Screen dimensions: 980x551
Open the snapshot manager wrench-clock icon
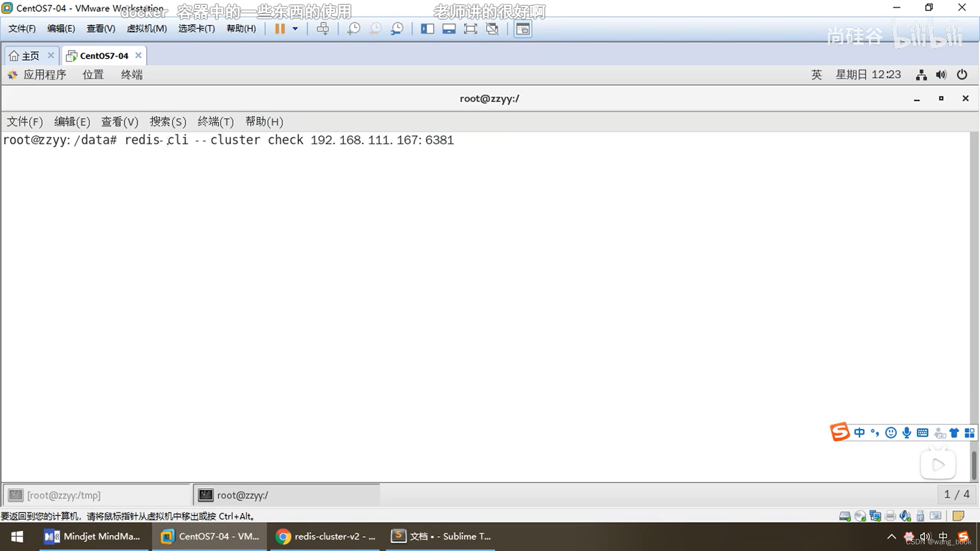coord(397,29)
